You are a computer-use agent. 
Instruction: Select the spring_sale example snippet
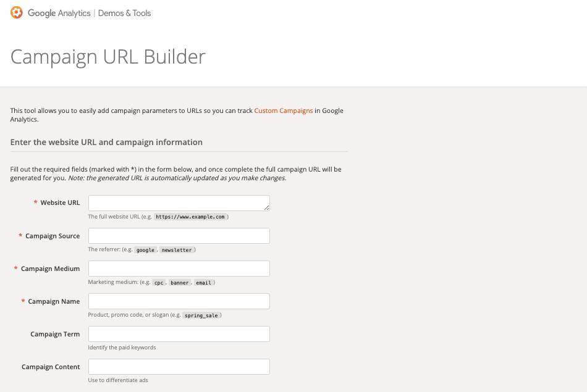(201, 315)
